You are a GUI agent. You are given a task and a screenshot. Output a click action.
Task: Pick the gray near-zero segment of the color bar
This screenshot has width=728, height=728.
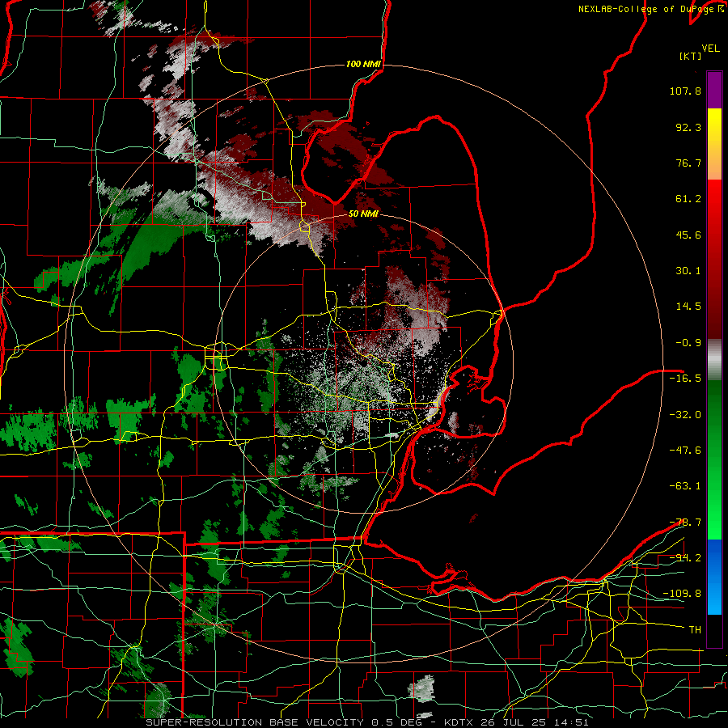[714, 360]
